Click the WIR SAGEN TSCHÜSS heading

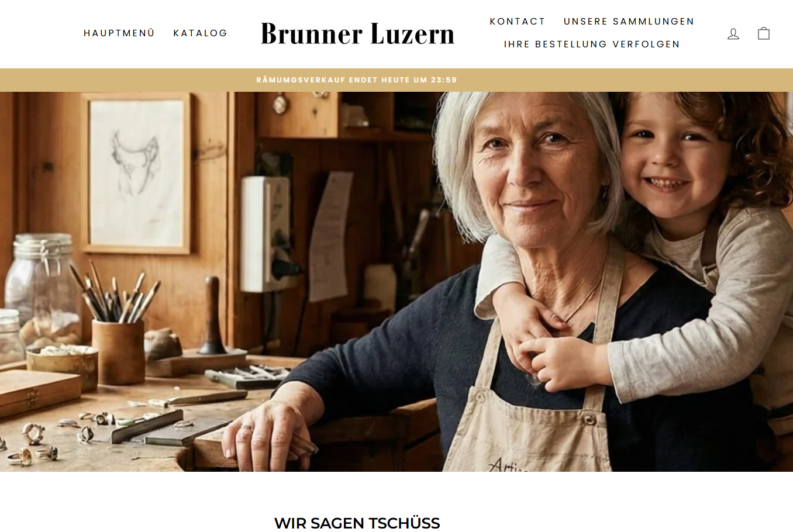point(357,523)
